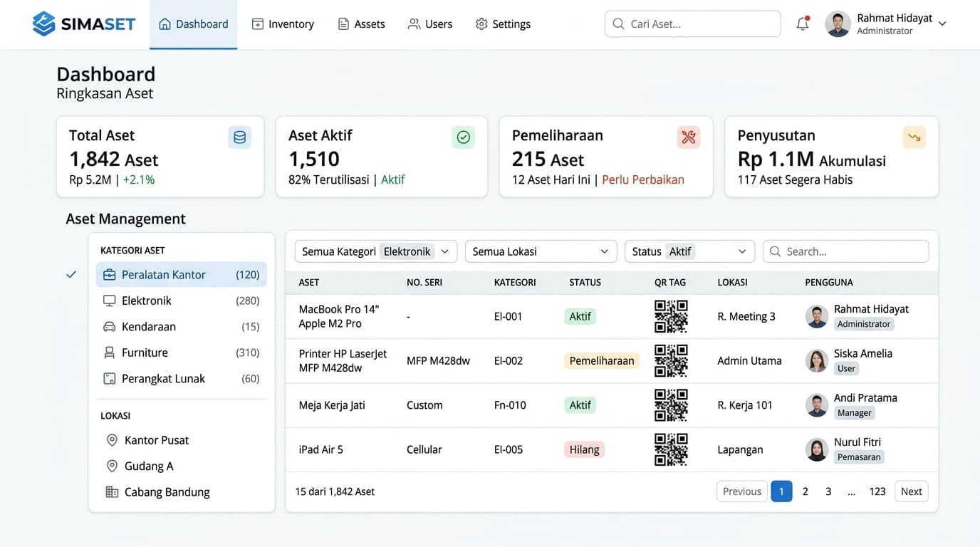
Task: Click the Hilang status badge
Action: pyautogui.click(x=584, y=449)
